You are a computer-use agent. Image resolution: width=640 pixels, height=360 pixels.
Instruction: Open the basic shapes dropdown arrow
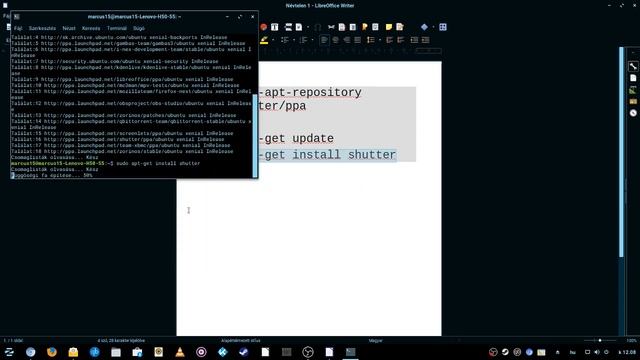pyautogui.click(x=433, y=27)
